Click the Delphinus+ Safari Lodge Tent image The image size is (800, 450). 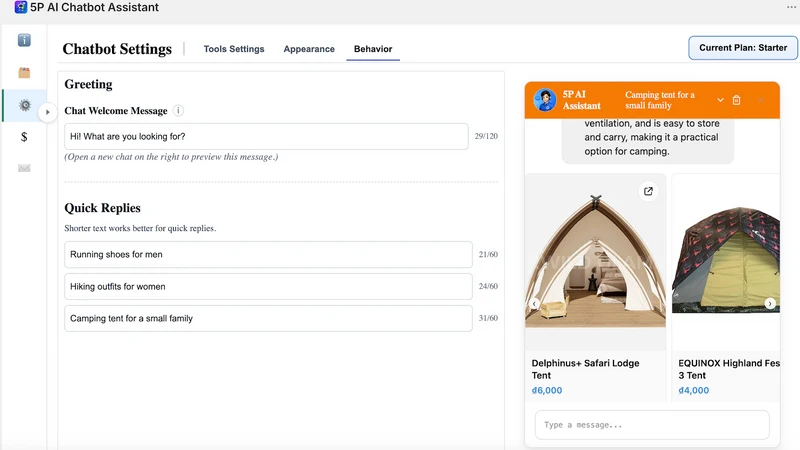click(x=595, y=261)
